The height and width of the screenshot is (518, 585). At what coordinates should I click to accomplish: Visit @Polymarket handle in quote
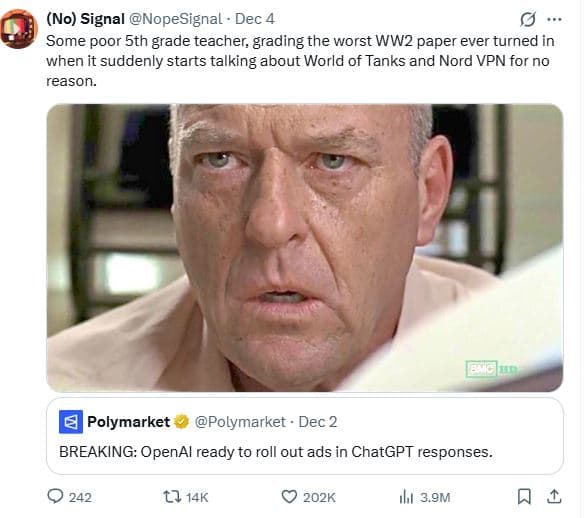[x=240, y=422]
